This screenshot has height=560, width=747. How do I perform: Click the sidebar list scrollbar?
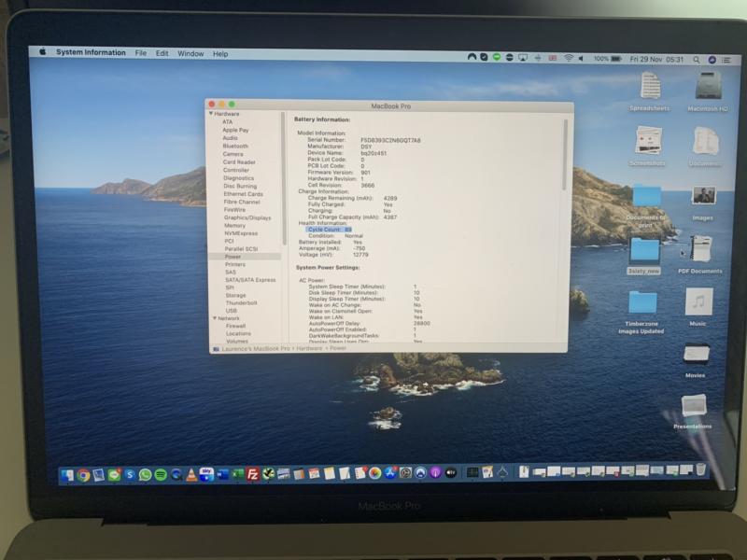tap(284, 178)
